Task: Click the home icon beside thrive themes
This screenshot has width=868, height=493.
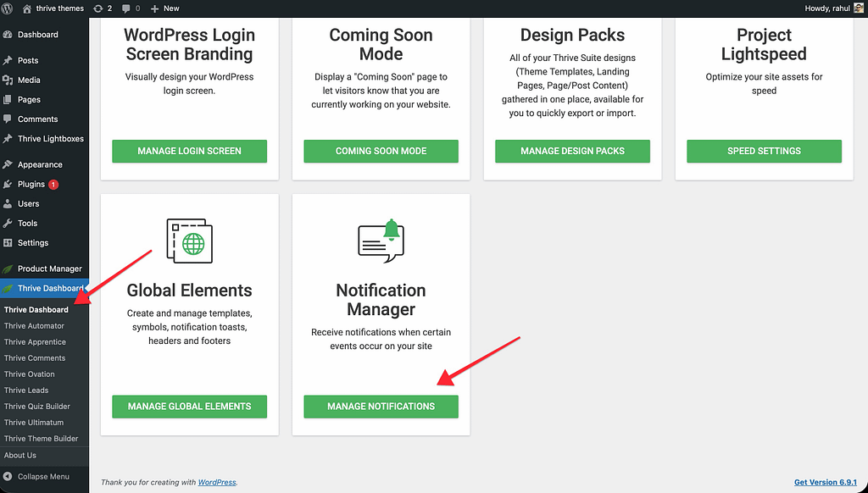Action: pyautogui.click(x=27, y=8)
